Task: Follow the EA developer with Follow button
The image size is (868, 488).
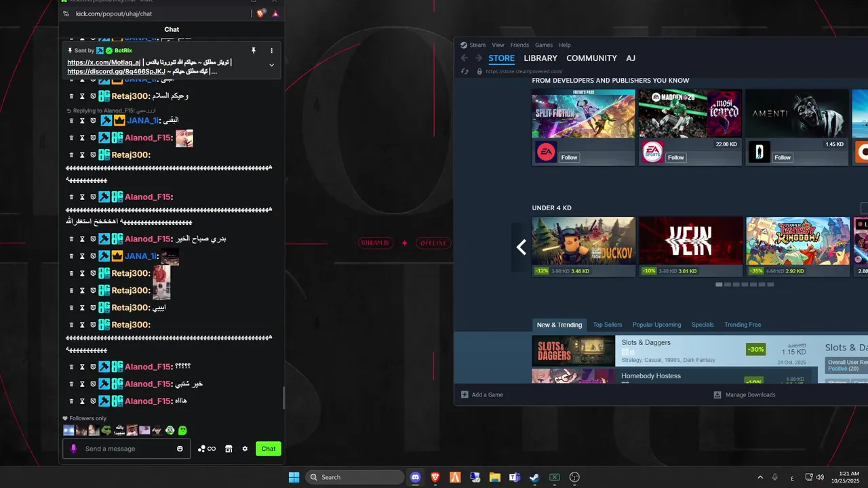Action: click(569, 157)
